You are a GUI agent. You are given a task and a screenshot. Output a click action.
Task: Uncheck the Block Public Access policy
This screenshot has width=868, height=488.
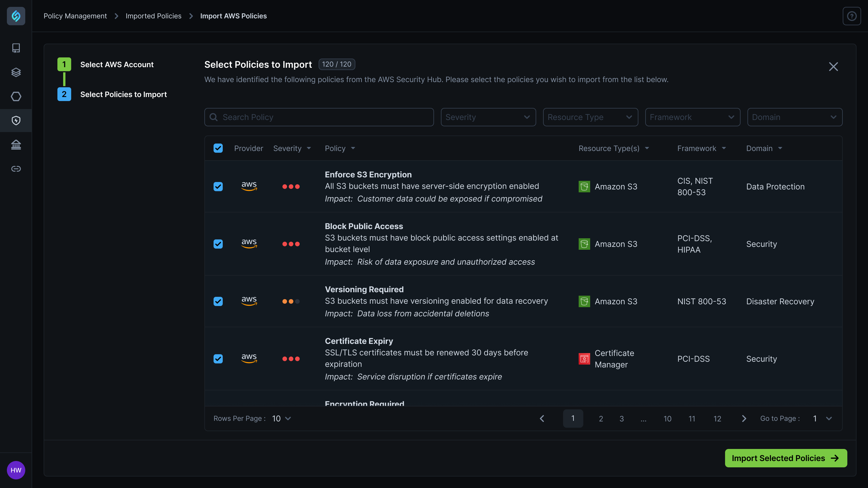218,244
